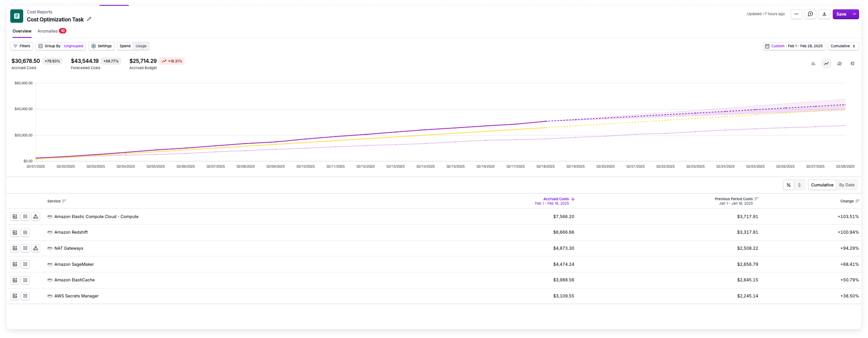Sort by Accrued Costs column

click(x=556, y=199)
